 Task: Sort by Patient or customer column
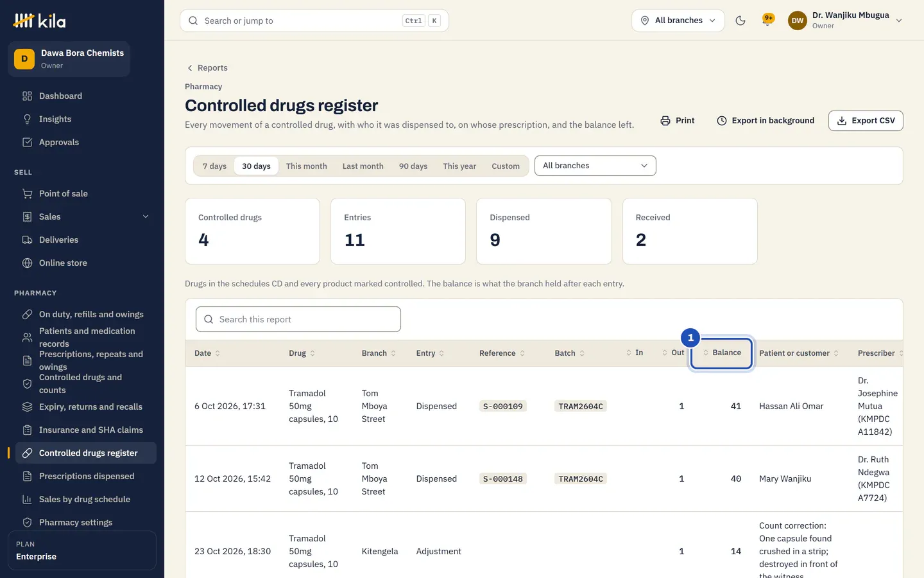pyautogui.click(x=799, y=353)
